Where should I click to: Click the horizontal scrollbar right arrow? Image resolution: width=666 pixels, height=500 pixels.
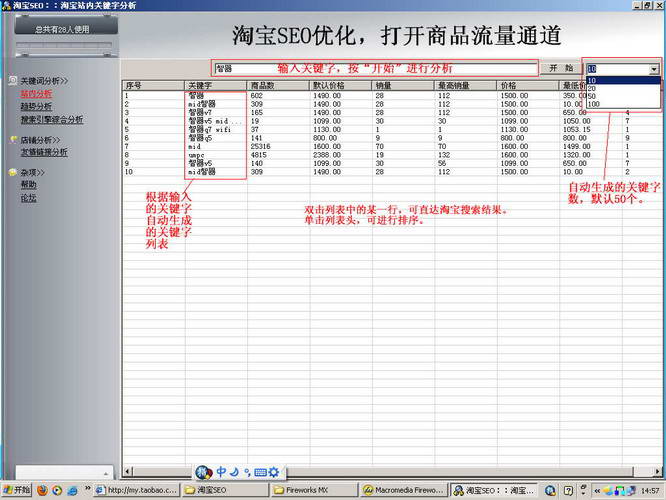(658, 472)
